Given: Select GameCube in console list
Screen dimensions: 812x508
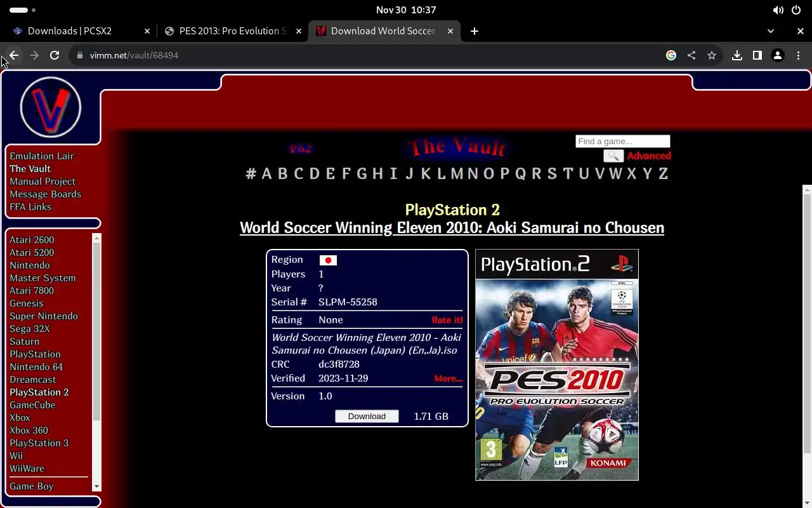Looking at the screenshot, I should [x=32, y=405].
